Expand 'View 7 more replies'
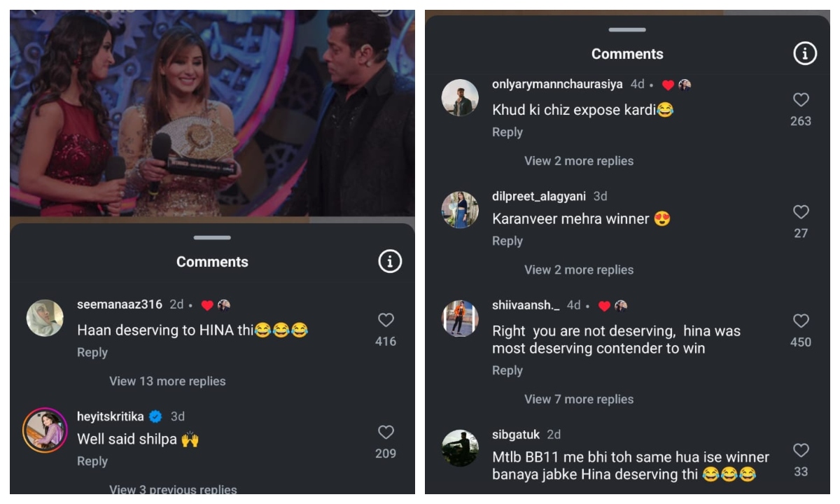The image size is (840, 504). [x=579, y=400]
